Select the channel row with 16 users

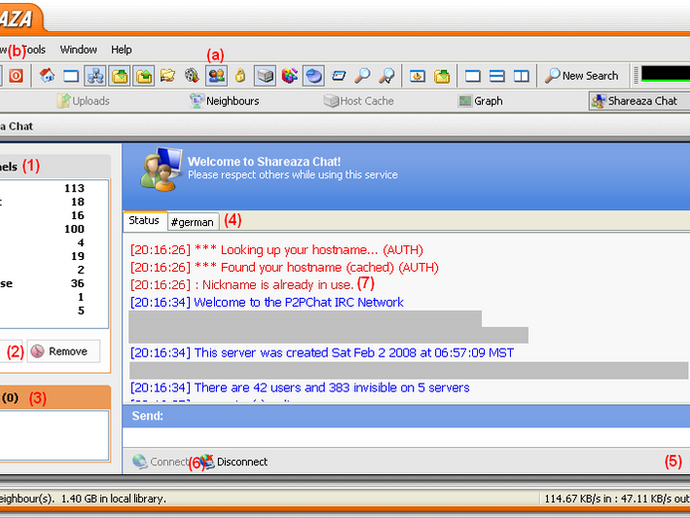[x=54, y=215]
